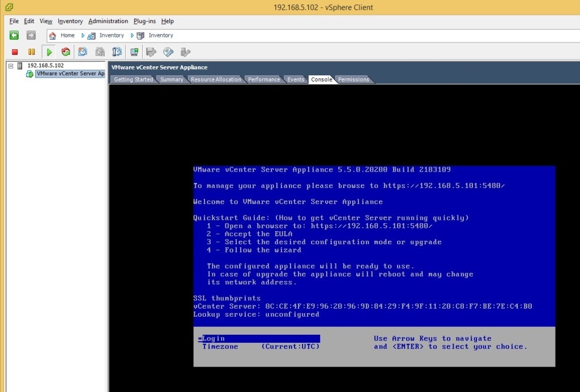
Task: Click quickstart step 1 browser URL
Action: pyautogui.click(x=372, y=226)
